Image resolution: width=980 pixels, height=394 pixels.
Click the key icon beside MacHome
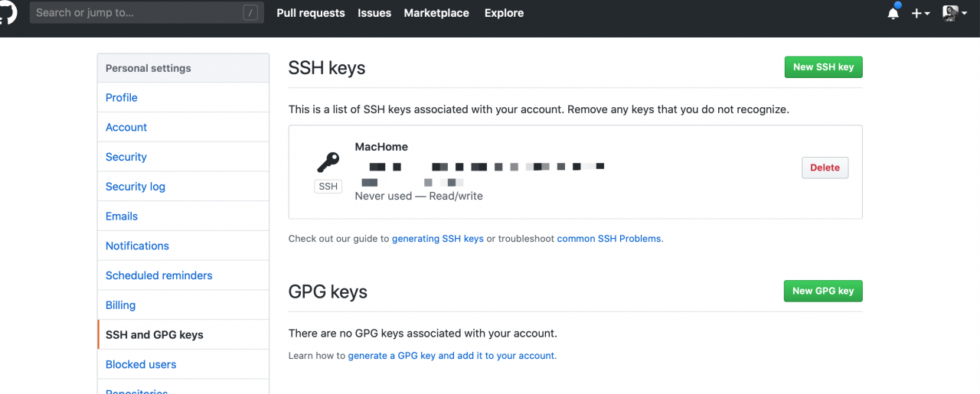click(328, 162)
